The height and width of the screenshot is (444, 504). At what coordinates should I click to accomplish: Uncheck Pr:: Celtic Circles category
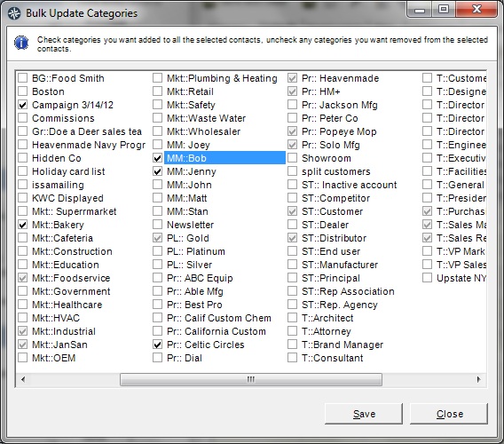point(158,345)
